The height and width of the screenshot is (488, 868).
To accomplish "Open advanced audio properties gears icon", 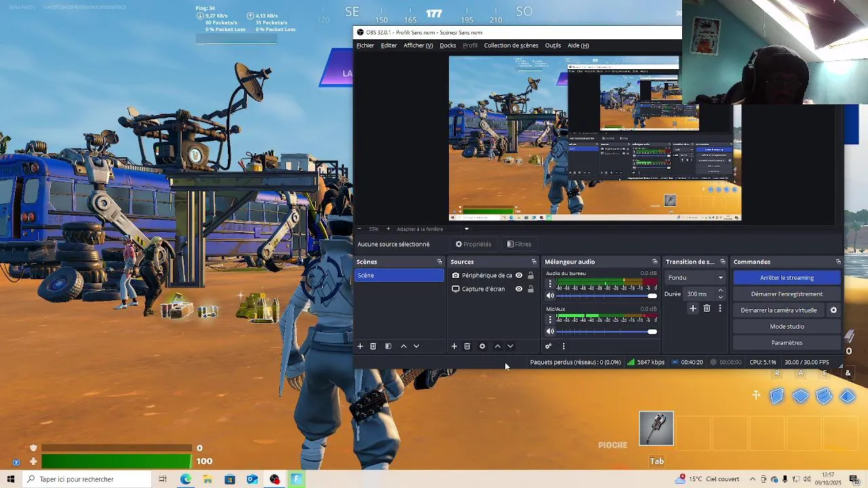I will [x=549, y=346].
